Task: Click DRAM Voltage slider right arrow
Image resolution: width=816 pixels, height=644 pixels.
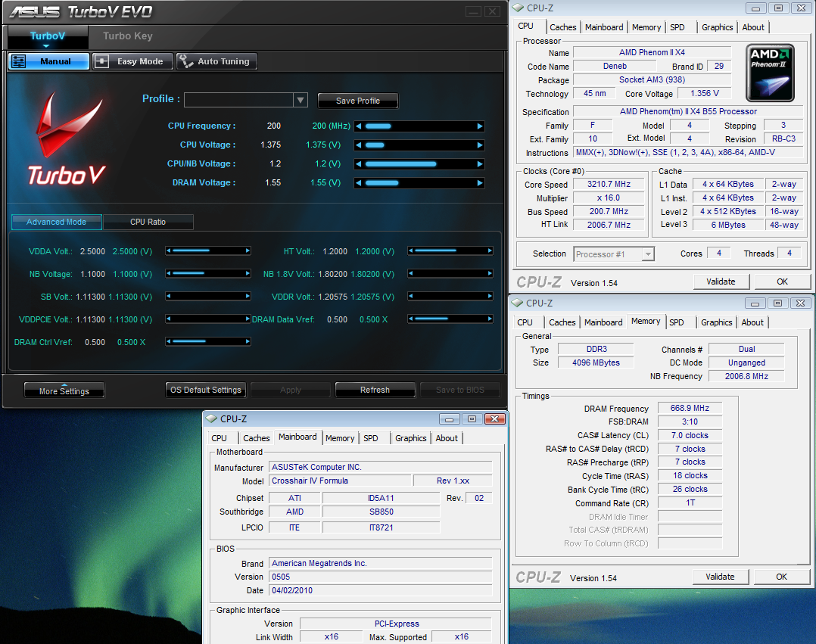Action: coord(480,183)
